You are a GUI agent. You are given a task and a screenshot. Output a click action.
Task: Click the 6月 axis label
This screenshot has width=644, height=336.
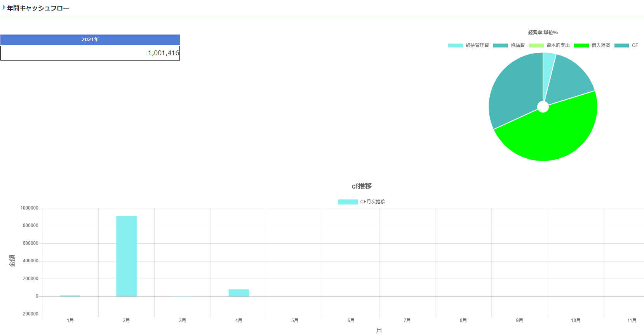pyautogui.click(x=351, y=320)
